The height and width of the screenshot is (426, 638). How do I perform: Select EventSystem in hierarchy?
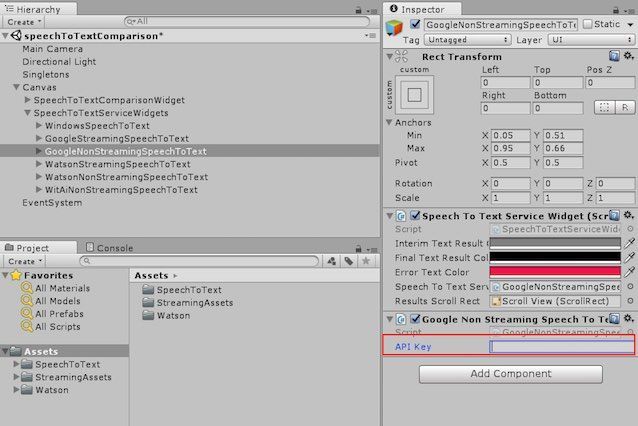point(52,203)
